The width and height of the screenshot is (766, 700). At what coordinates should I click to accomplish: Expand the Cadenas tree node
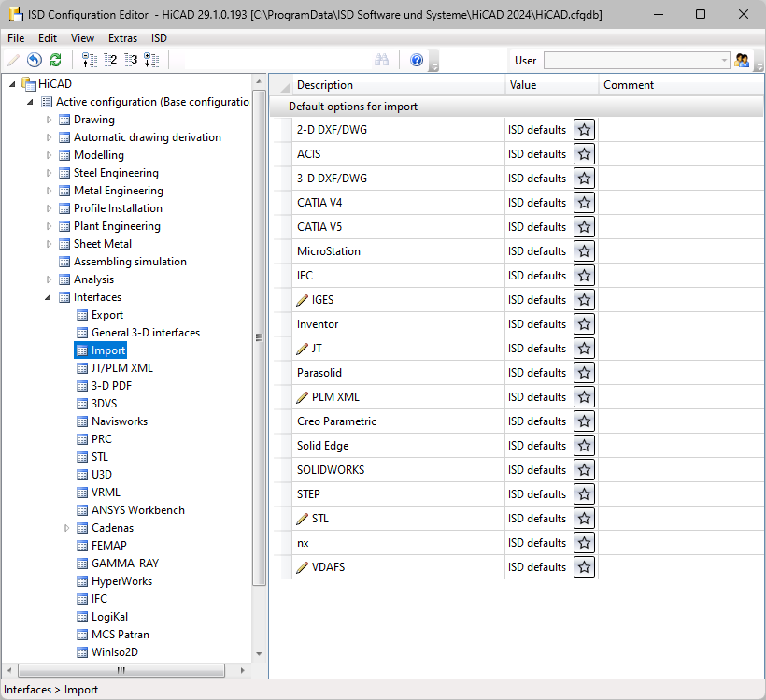tap(67, 528)
